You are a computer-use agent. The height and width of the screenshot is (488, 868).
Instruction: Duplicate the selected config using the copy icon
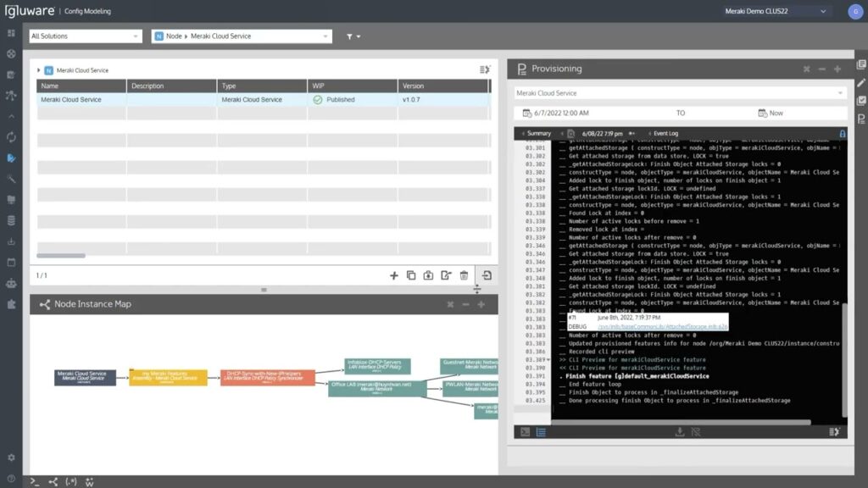pyautogui.click(x=411, y=275)
